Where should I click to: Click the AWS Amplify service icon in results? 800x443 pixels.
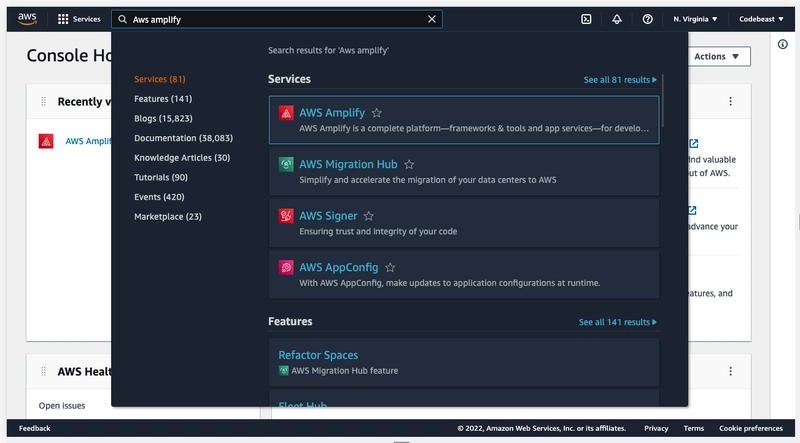click(286, 113)
